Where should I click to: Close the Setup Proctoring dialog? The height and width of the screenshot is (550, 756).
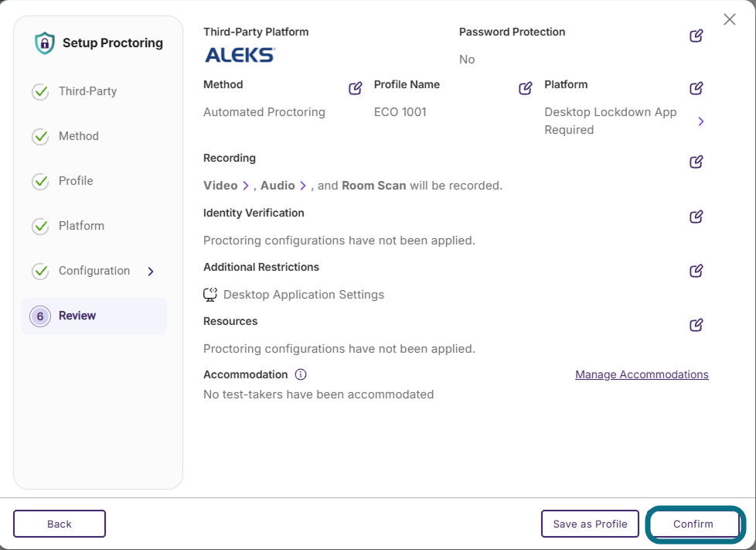(730, 19)
